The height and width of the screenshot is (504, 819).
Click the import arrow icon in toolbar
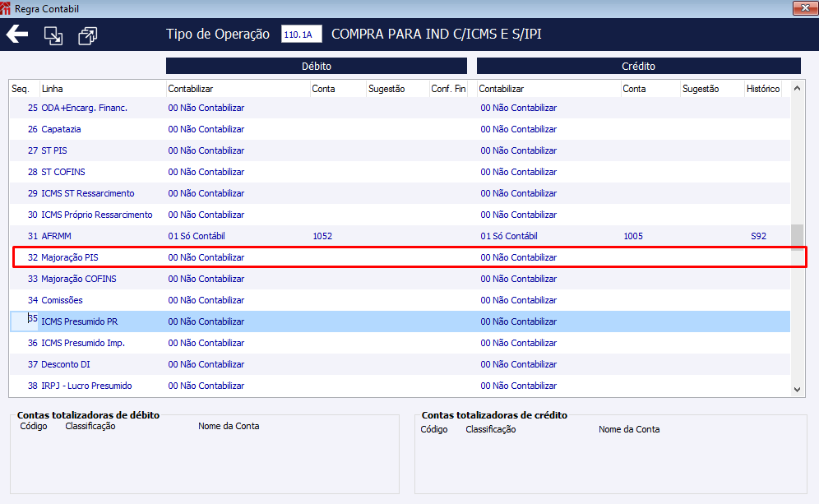pos(53,35)
